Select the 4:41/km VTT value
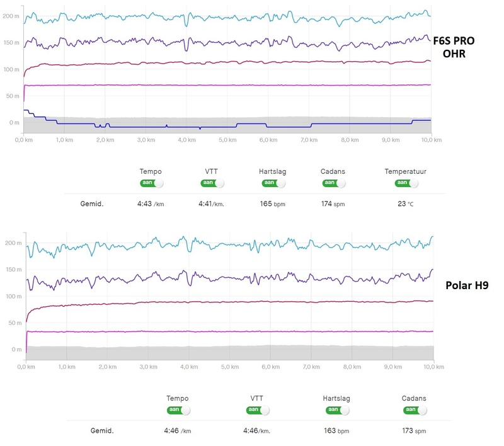The width and height of the screenshot is (504, 446). click(211, 203)
